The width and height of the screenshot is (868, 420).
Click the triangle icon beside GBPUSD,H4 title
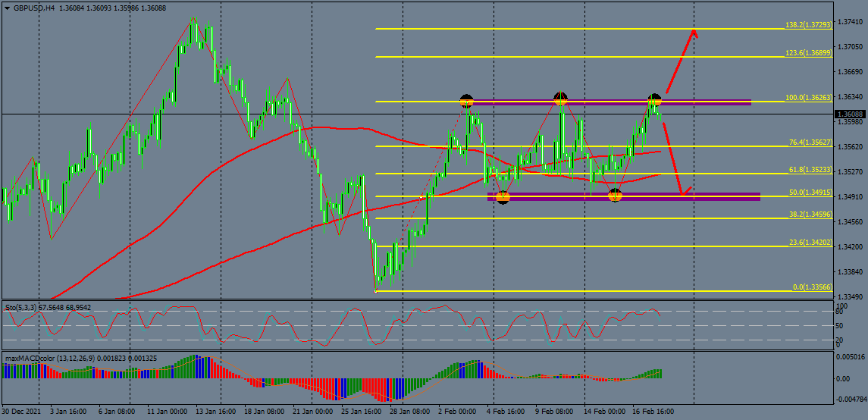point(6,8)
